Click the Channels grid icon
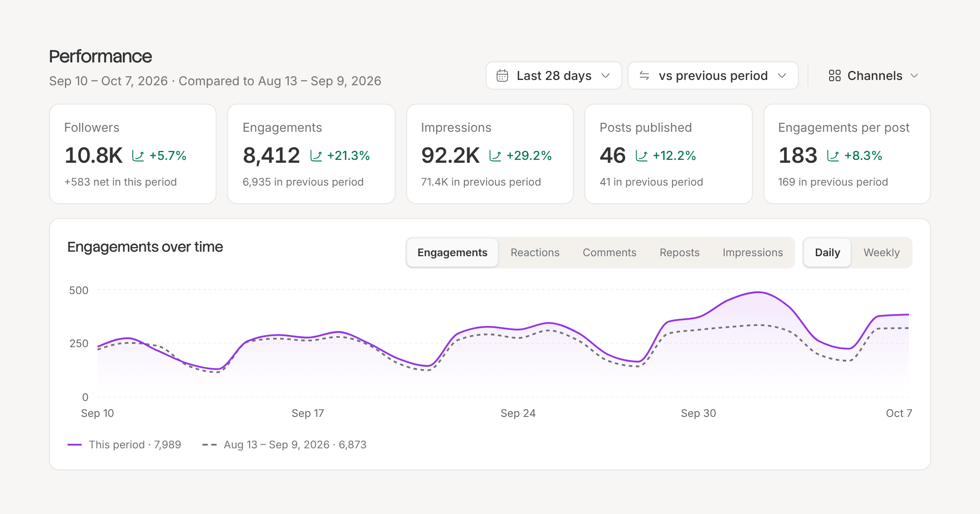Screen dimensions: 980x514 point(835,76)
